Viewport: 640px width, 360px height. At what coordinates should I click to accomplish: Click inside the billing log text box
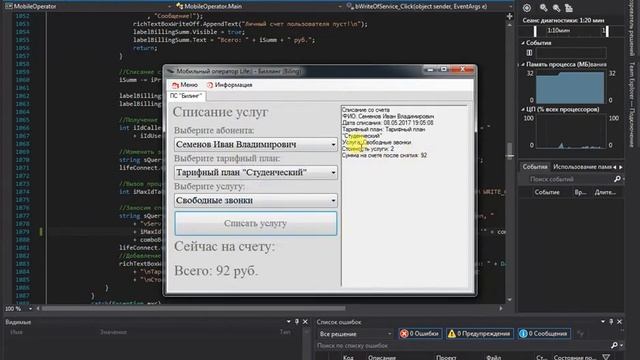coord(404,196)
